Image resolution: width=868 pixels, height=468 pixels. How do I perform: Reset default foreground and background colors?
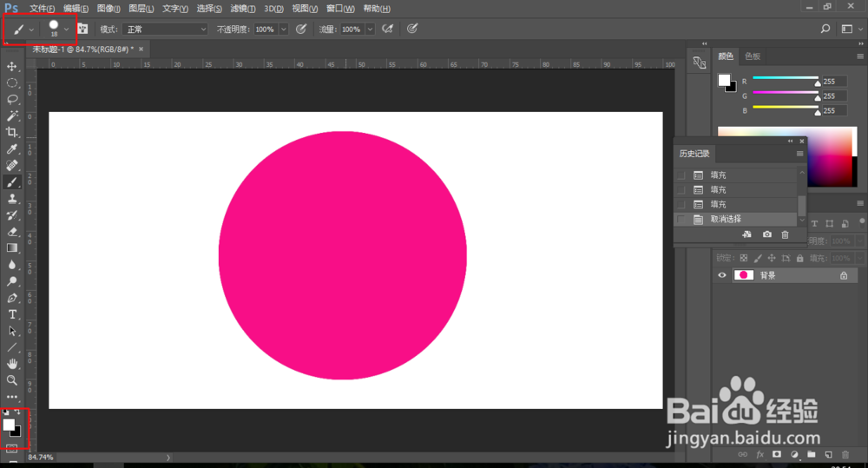[5, 412]
